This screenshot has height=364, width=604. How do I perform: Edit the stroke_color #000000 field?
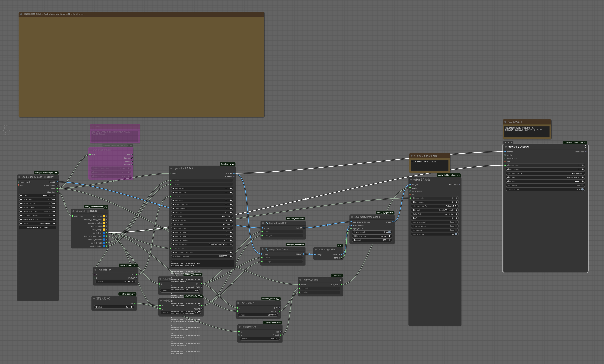[x=202, y=224]
